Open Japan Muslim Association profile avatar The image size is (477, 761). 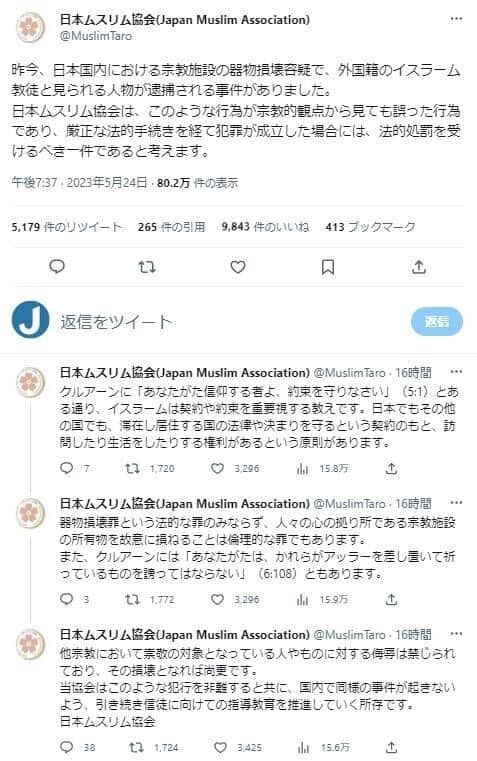(31, 28)
